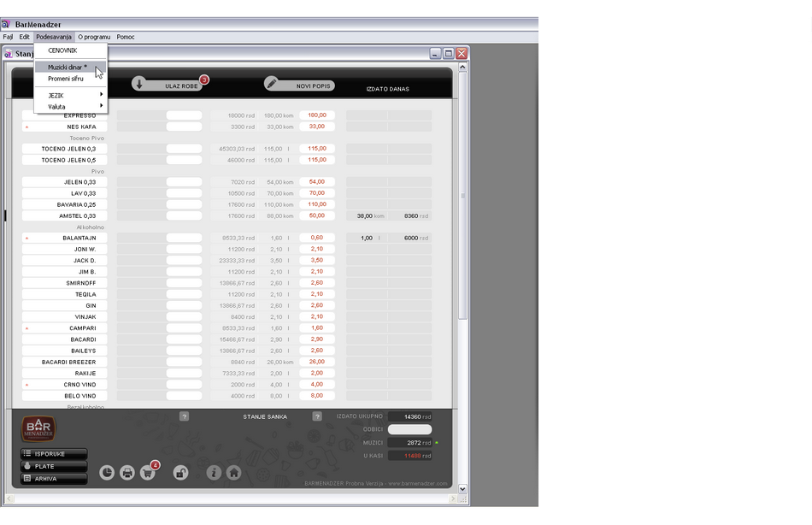The image size is (812, 525).
Task: Click the 14360 rsd IZDATO UKUPNO value
Action: [x=409, y=416]
